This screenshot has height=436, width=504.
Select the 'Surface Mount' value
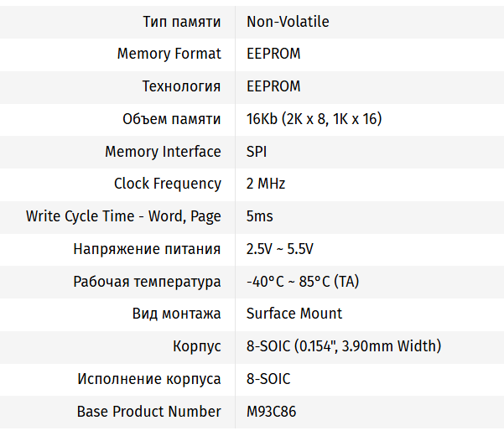(294, 314)
